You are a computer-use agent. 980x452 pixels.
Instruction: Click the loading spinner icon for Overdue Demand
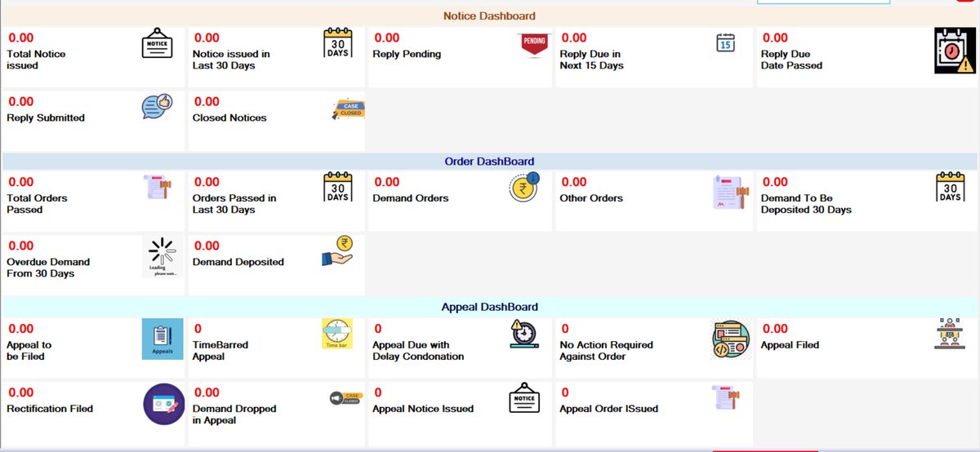[163, 257]
